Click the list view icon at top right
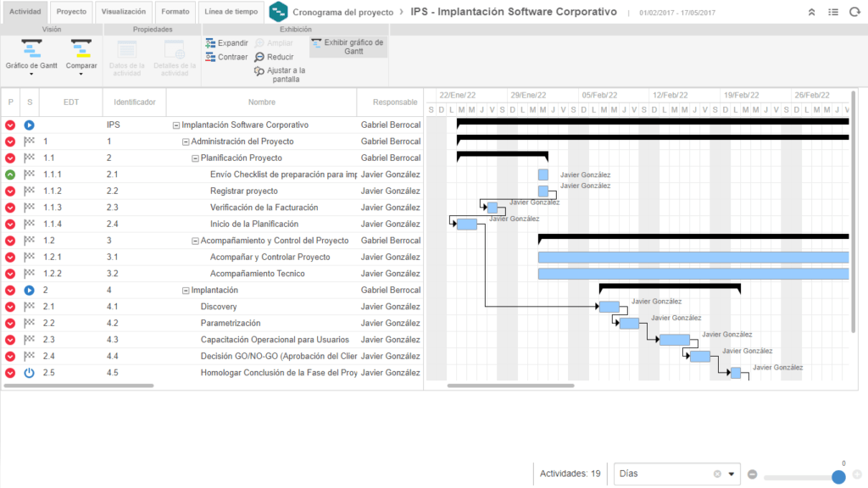The height and width of the screenshot is (488, 868). point(832,13)
